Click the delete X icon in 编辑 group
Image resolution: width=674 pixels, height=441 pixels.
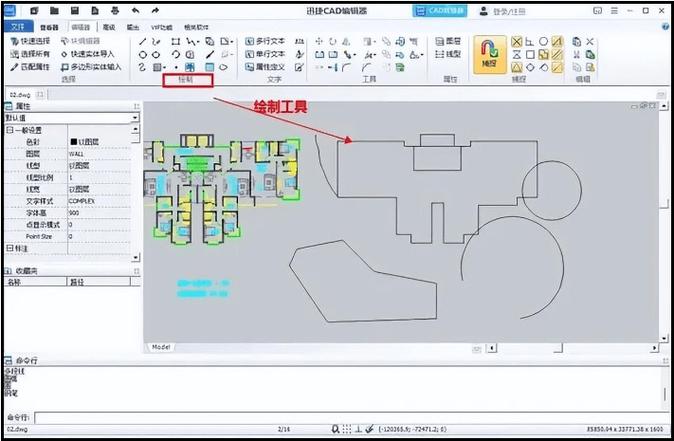click(x=590, y=42)
